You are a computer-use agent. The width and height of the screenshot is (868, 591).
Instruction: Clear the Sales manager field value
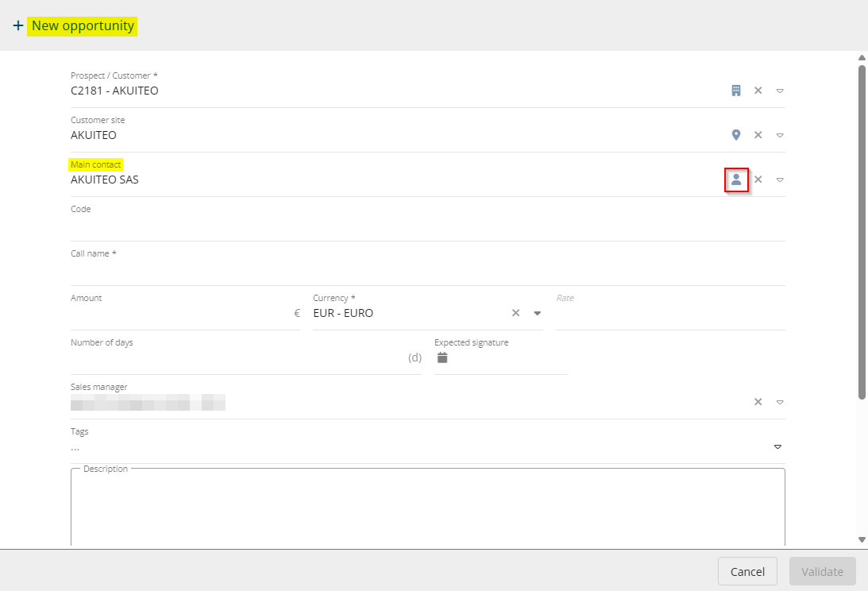758,402
